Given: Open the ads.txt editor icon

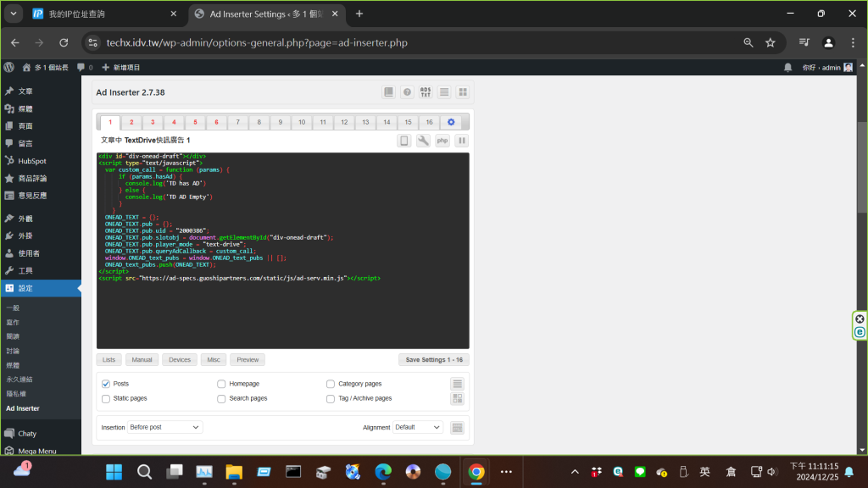Looking at the screenshot, I should pyautogui.click(x=426, y=92).
